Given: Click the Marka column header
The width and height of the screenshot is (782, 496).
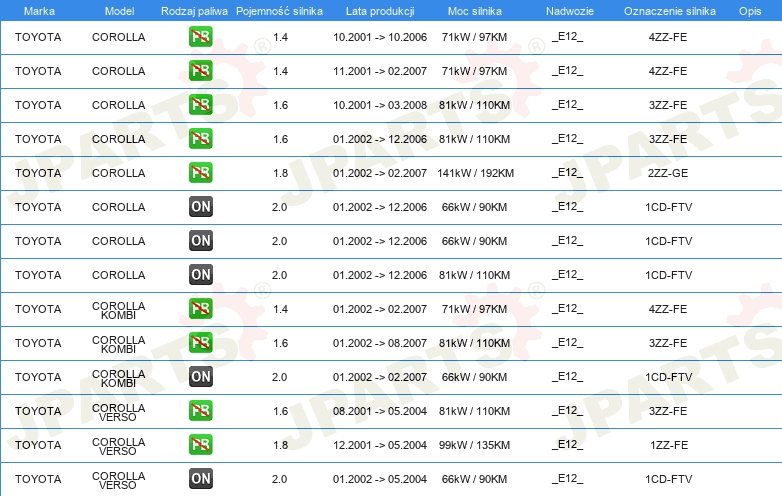Looking at the screenshot, I should (x=39, y=10).
